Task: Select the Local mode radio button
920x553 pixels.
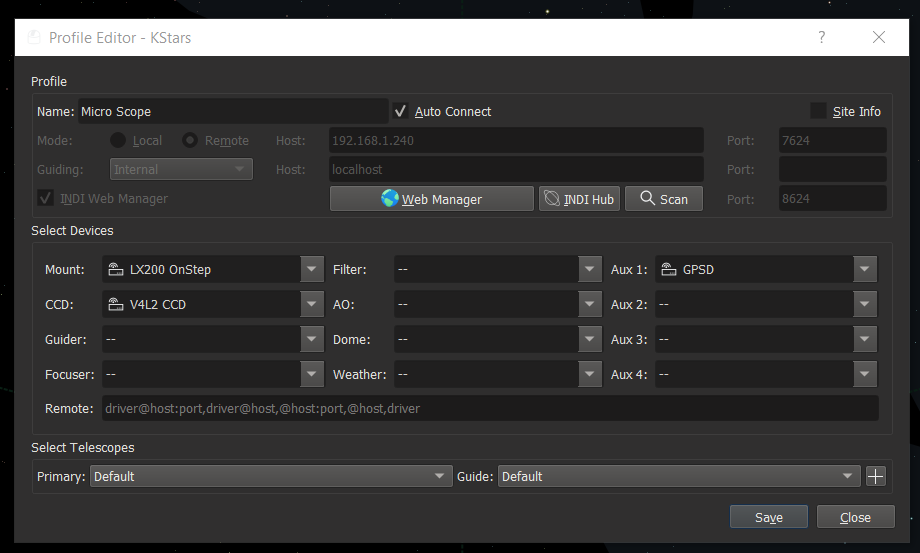Action: click(118, 141)
